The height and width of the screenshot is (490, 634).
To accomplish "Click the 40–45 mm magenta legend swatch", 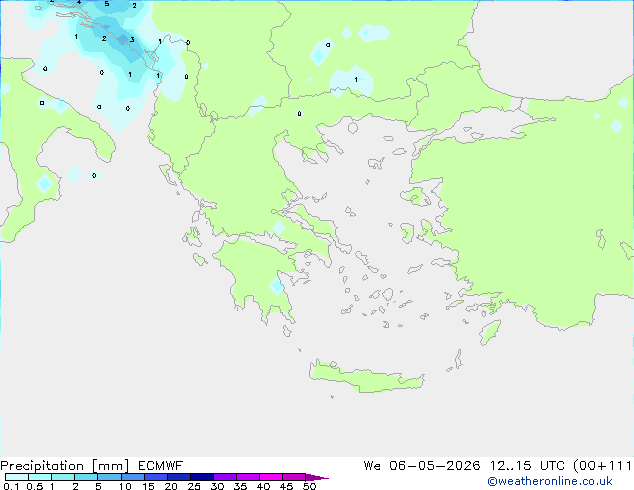I will pos(271,477).
